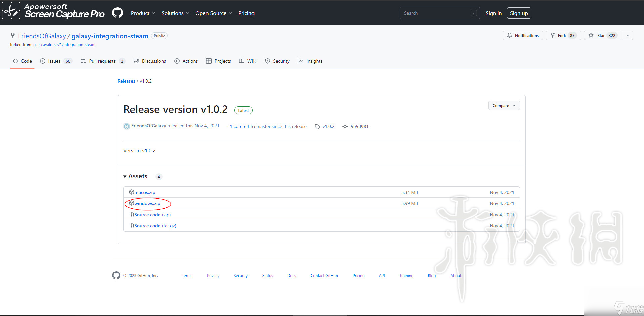This screenshot has height=316, width=644.
Task: Open the footer Docs link
Action: [x=292, y=276]
